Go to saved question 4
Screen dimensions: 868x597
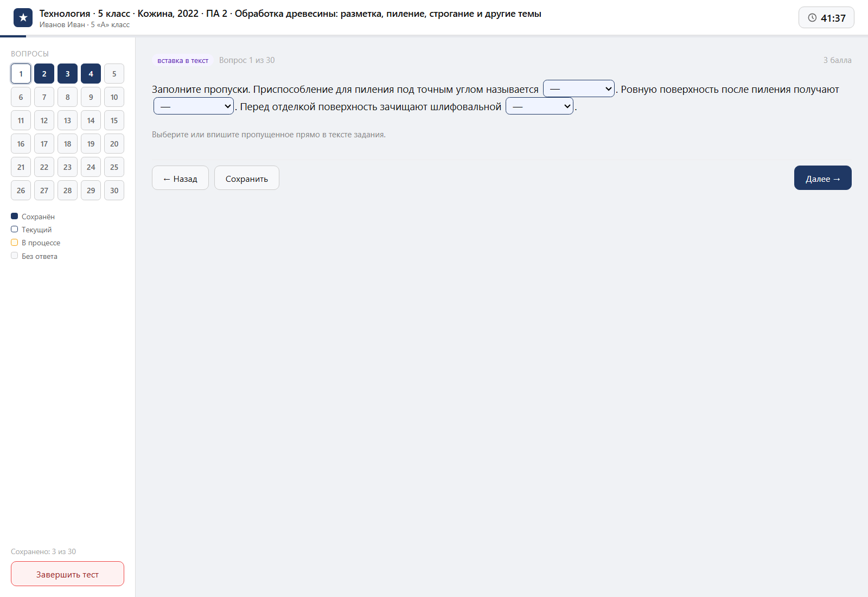(x=91, y=74)
